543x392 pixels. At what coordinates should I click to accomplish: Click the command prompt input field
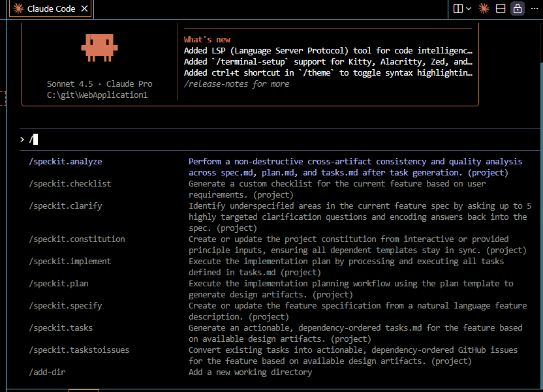pyautogui.click(x=280, y=140)
